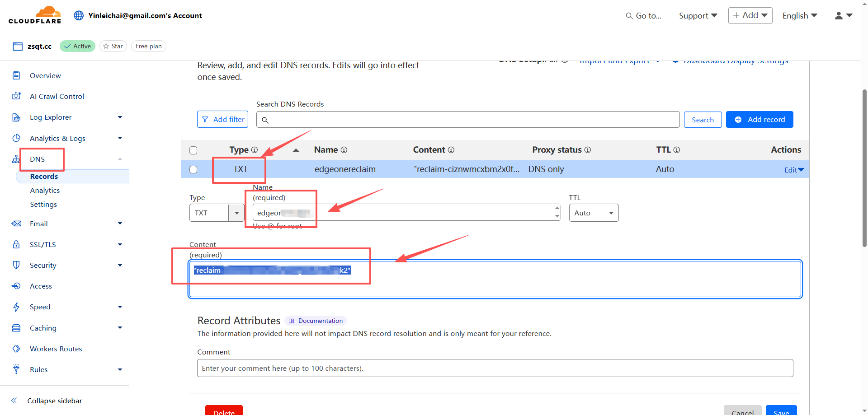Go to the Overview page
The height and width of the screenshot is (415, 868).
[x=45, y=75]
